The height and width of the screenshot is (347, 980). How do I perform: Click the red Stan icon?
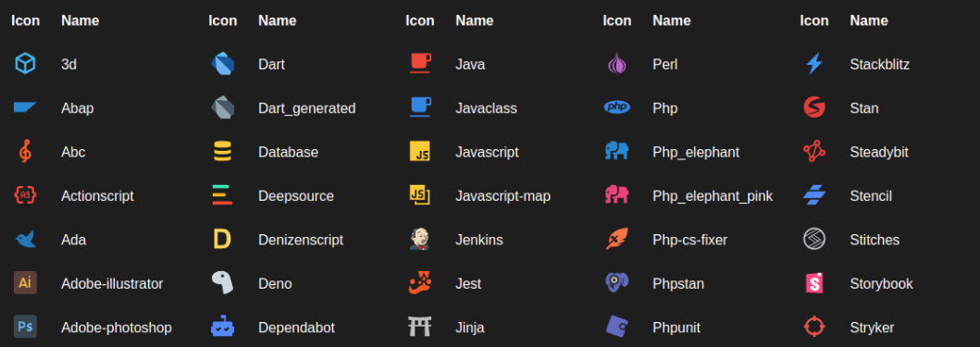pyautogui.click(x=814, y=107)
